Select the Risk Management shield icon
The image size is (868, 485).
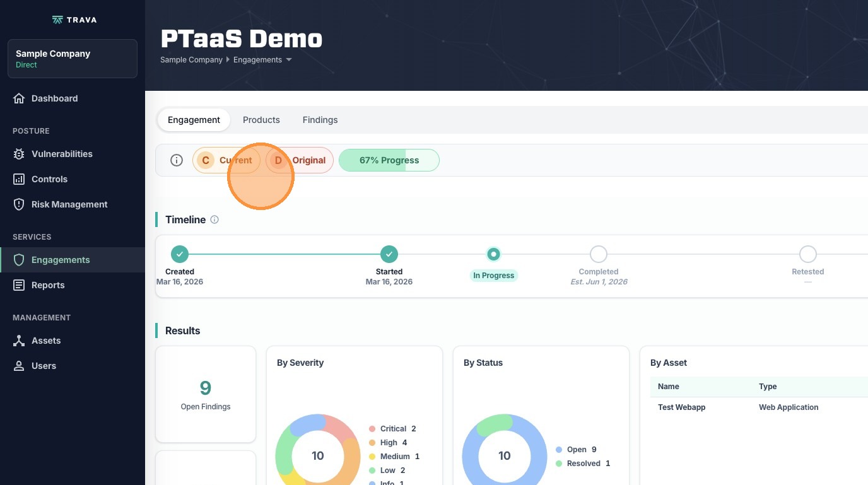(x=19, y=204)
